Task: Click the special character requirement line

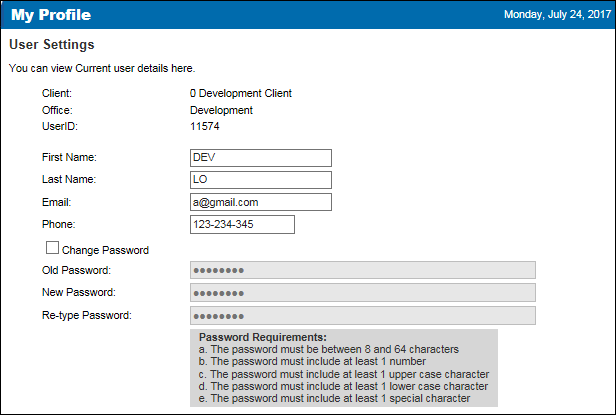Action: 334,398
